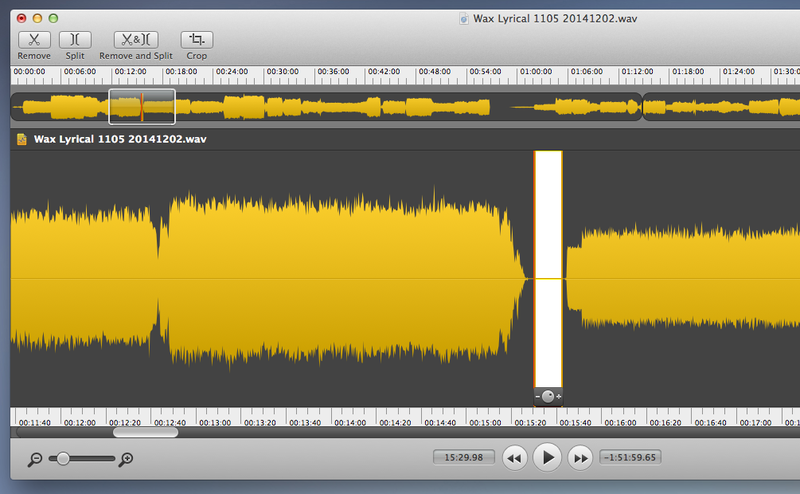Click the current time field 15:29.98
Viewport: 800px width, 494px height.
(x=464, y=458)
